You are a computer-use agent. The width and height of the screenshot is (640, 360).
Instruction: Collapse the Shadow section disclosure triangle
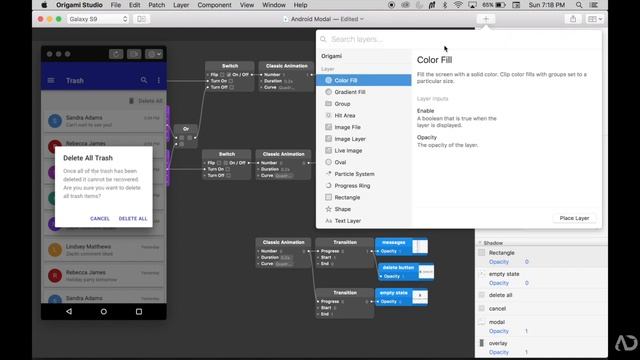(x=480, y=243)
